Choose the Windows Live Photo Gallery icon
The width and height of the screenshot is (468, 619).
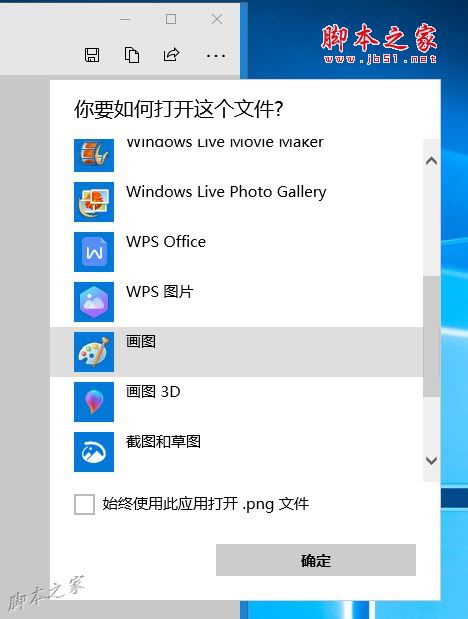click(94, 202)
